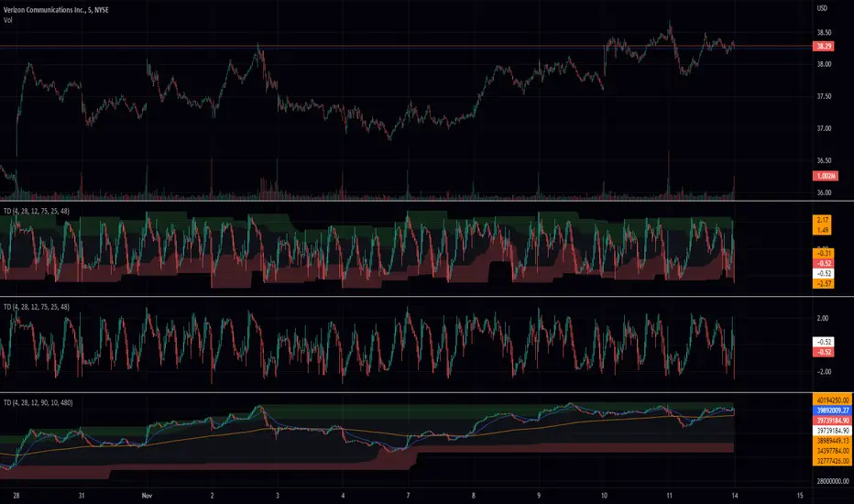Click the orange -2.57 value tag
This screenshot has width=854, height=504.
point(824,284)
